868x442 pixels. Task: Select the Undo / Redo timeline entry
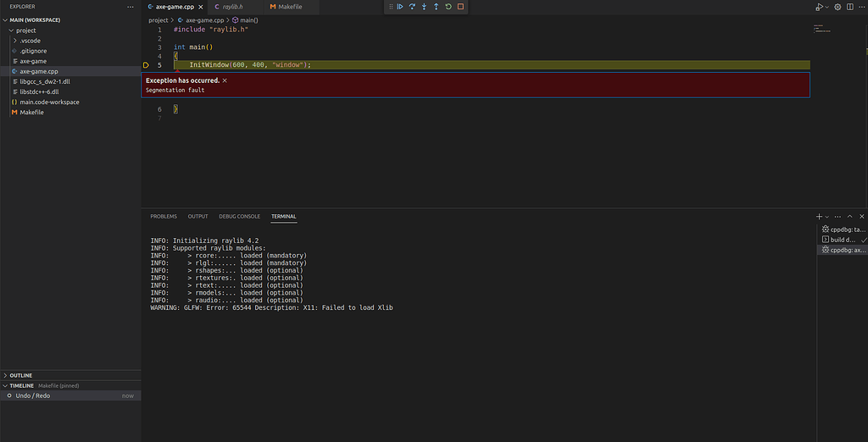pos(70,395)
